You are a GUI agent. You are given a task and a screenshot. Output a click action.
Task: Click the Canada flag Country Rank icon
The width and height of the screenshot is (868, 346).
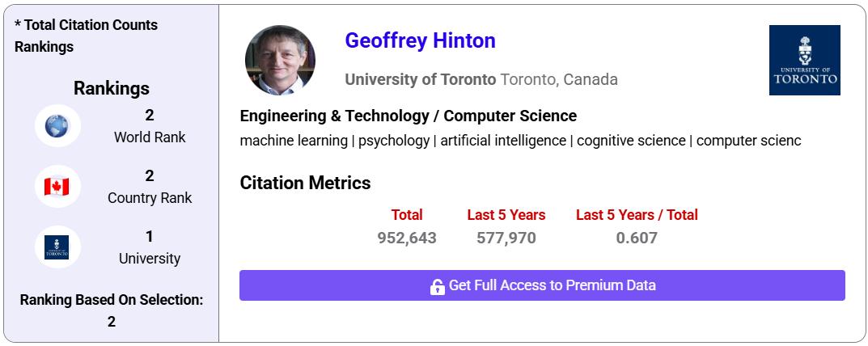tap(57, 187)
